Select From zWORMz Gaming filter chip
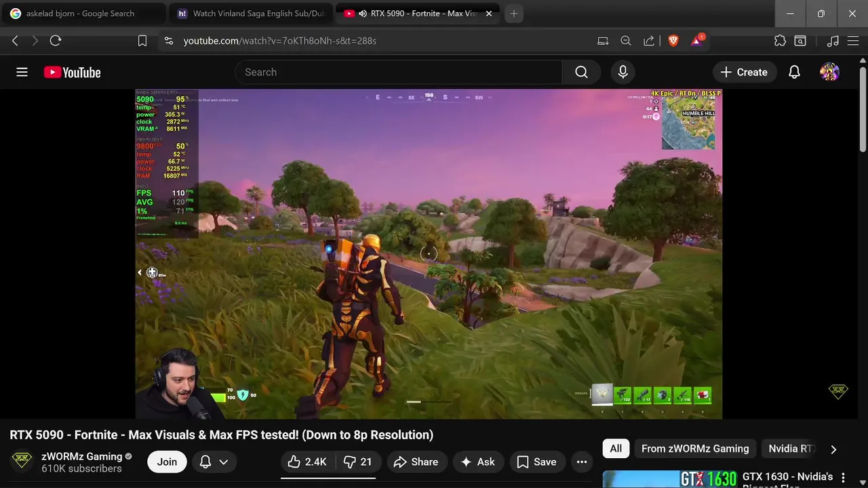 pos(695,449)
